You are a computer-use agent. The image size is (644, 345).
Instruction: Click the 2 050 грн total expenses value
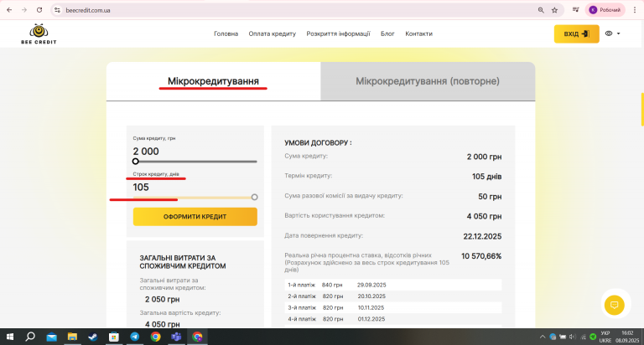coord(162,300)
